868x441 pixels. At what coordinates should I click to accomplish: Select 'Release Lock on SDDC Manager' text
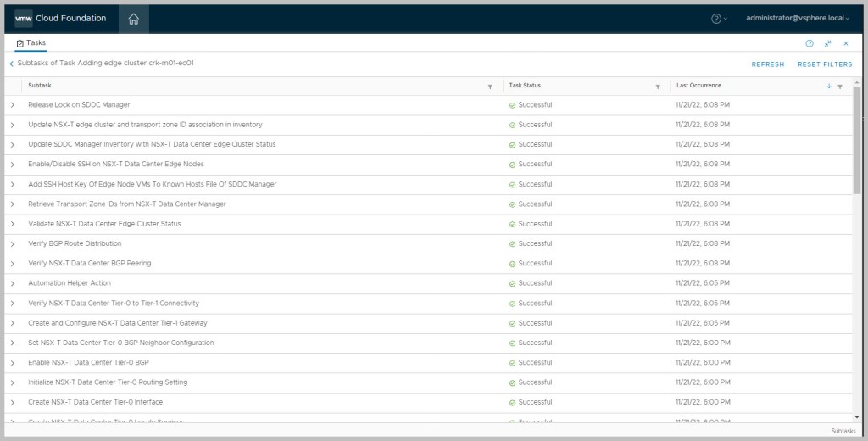pos(79,104)
